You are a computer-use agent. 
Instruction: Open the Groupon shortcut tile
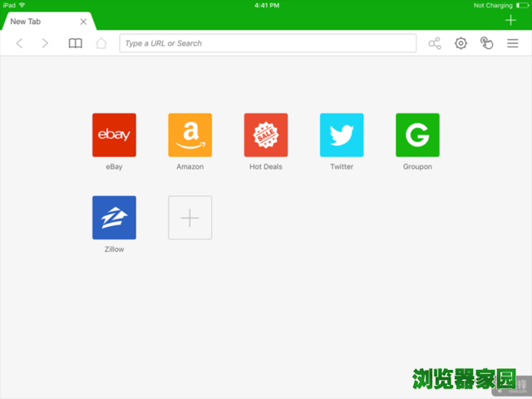[417, 135]
